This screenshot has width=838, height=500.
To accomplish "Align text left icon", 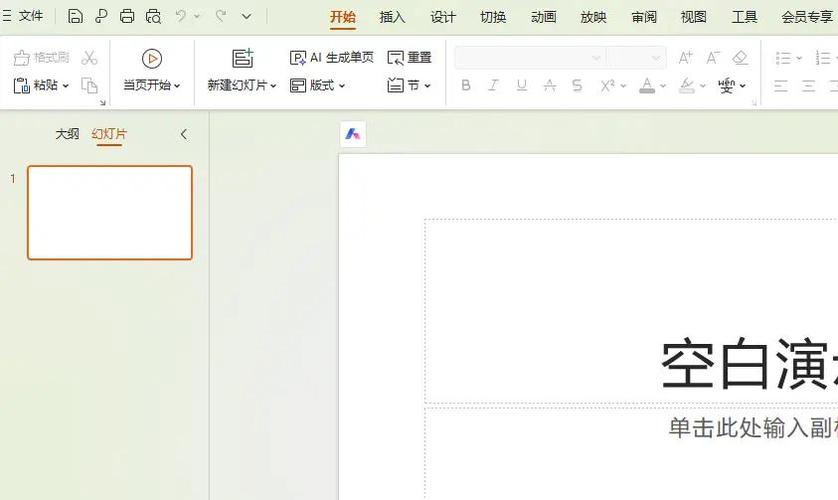I will click(781, 85).
